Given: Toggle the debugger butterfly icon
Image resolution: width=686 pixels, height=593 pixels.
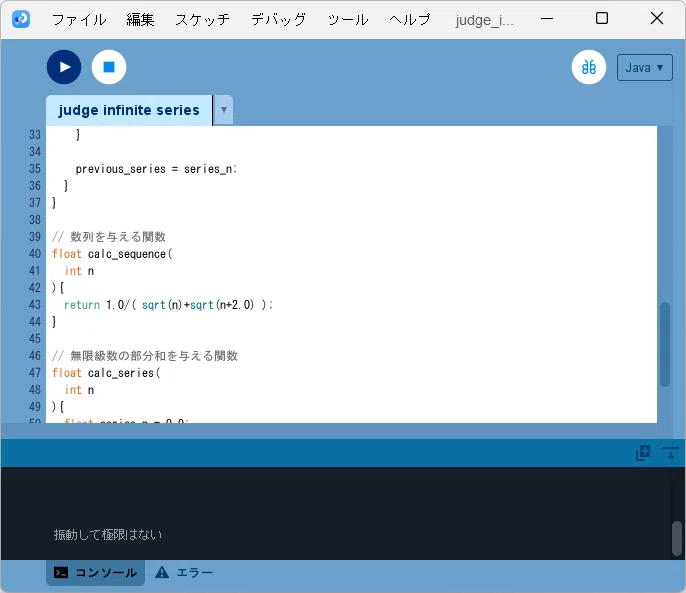Looking at the screenshot, I should click(x=589, y=67).
